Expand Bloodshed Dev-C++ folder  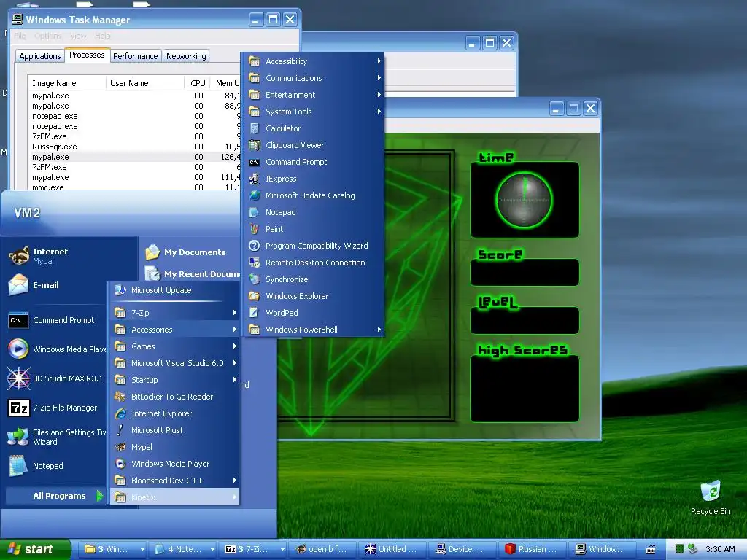(x=175, y=480)
